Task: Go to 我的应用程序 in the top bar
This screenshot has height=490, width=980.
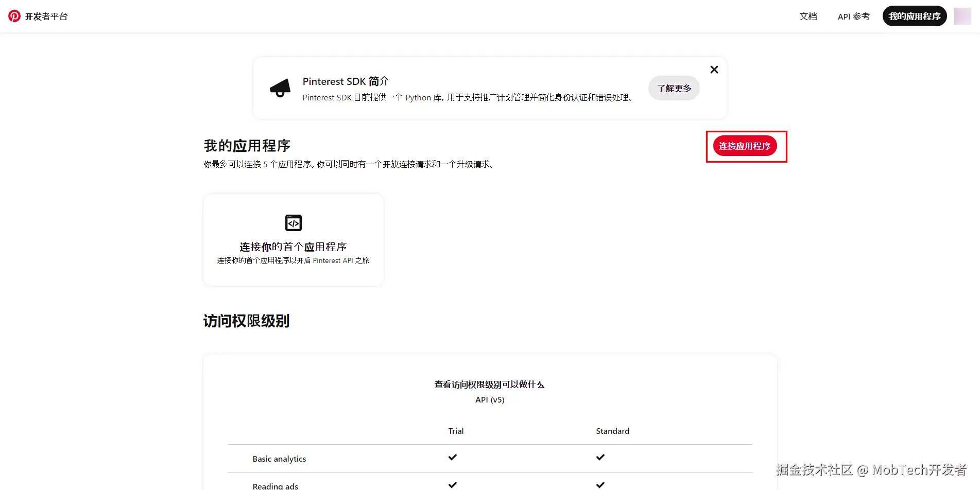Action: point(915,16)
